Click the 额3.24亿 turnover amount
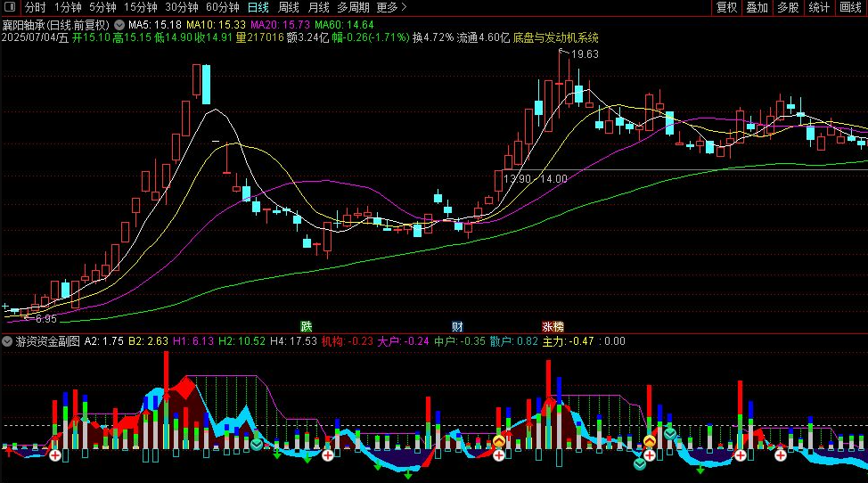Screen dimensions: 868x483 [307, 37]
